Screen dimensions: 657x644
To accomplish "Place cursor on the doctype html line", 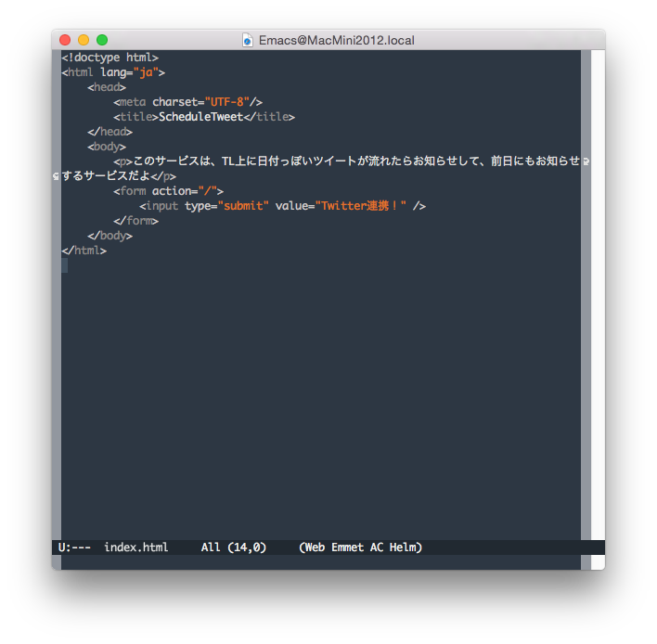I will 109,58.
